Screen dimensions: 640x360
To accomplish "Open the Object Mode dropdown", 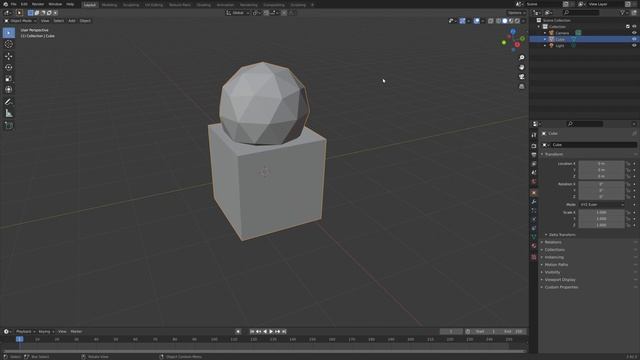I will click(20, 21).
